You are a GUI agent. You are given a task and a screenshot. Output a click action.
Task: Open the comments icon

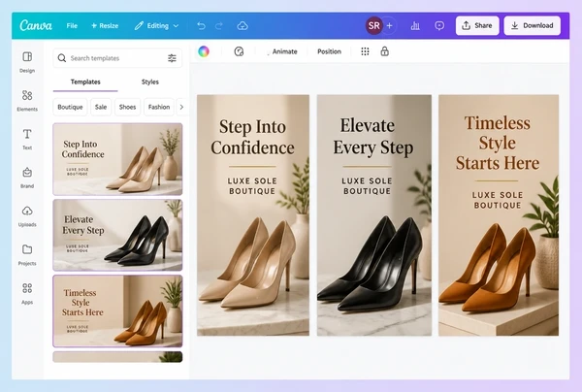pyautogui.click(x=439, y=25)
